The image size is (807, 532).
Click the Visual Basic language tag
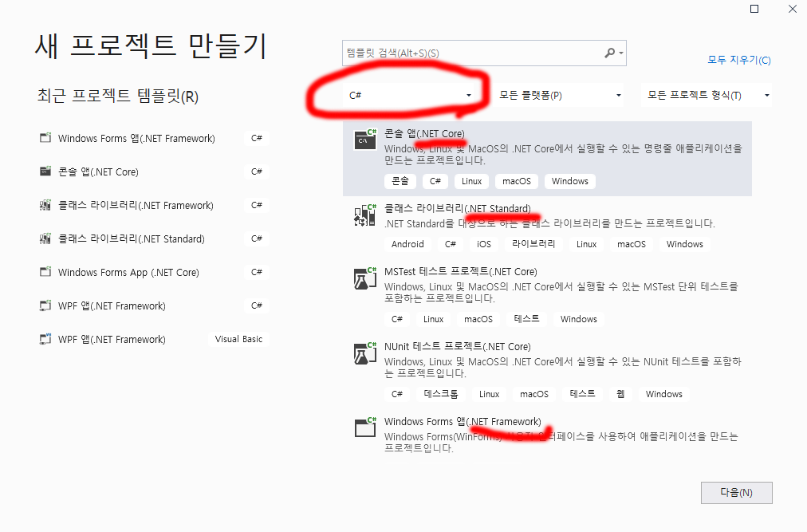tap(238, 339)
